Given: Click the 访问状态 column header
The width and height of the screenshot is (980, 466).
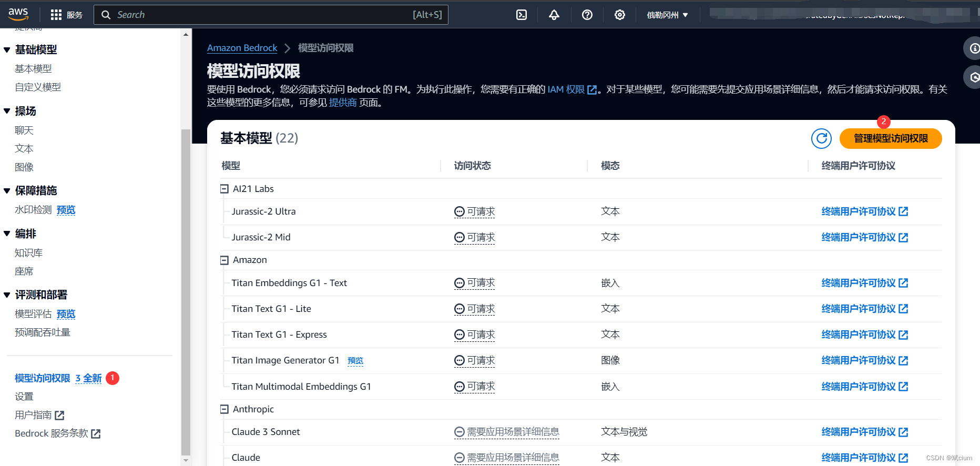Looking at the screenshot, I should pos(472,166).
